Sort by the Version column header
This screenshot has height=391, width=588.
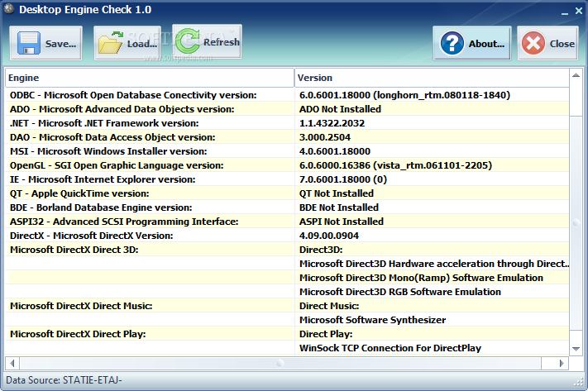[x=432, y=78]
